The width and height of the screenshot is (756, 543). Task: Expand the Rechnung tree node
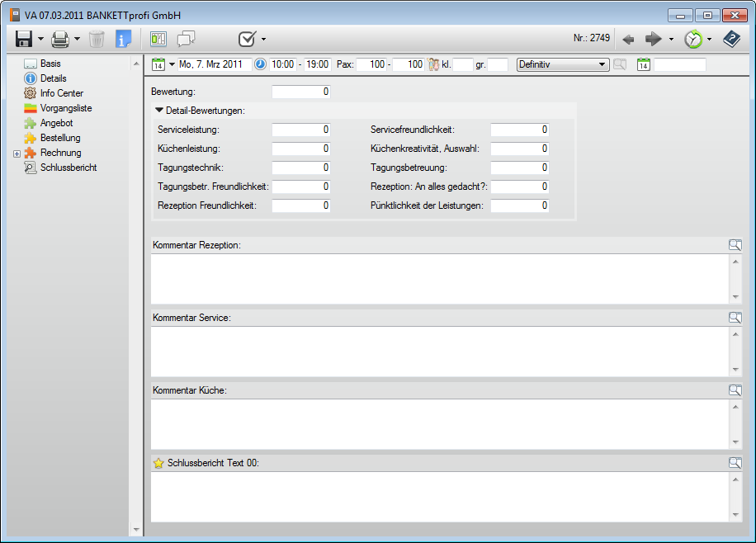17,153
